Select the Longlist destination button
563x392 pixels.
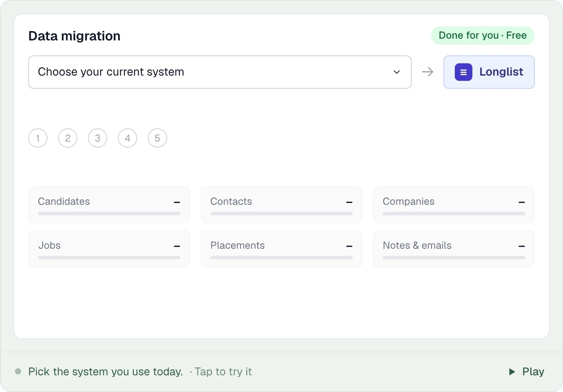[489, 72]
